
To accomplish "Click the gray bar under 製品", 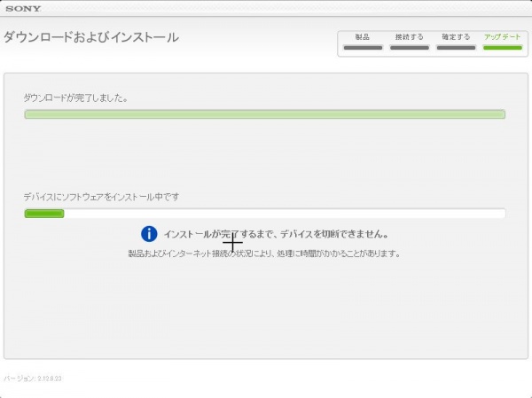I will pos(363,47).
